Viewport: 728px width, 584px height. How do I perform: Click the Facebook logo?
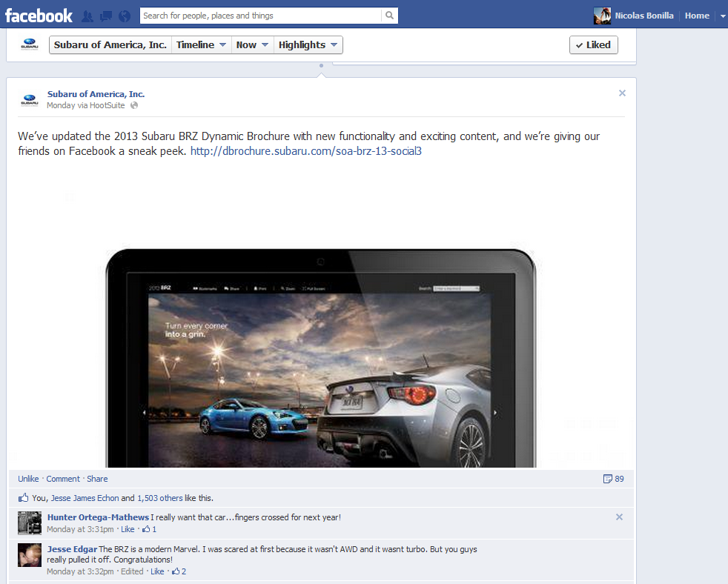point(39,16)
